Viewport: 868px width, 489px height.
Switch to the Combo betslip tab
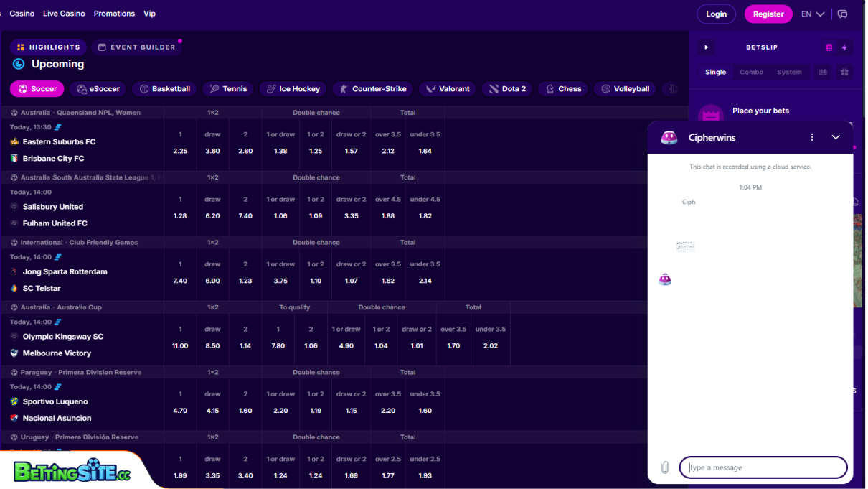click(x=751, y=72)
